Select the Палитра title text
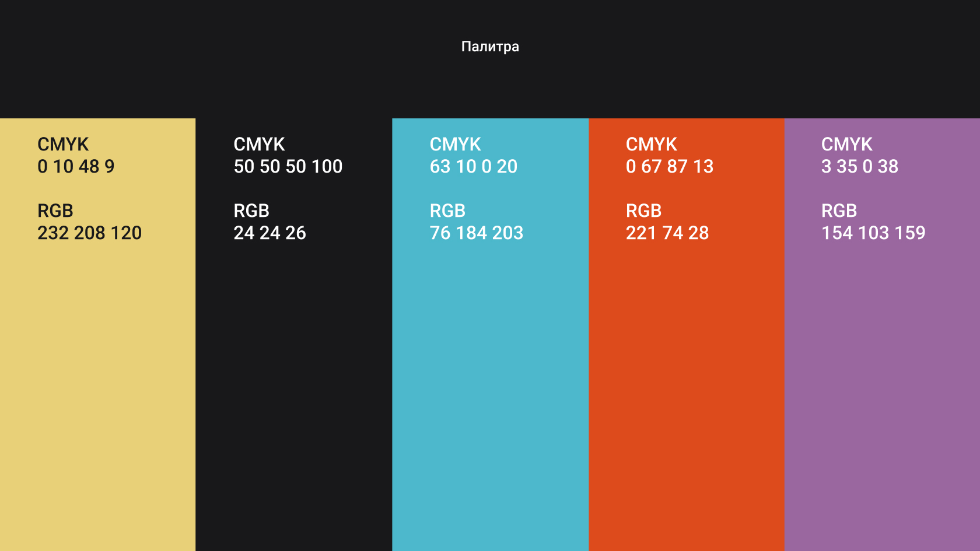 [x=490, y=47]
